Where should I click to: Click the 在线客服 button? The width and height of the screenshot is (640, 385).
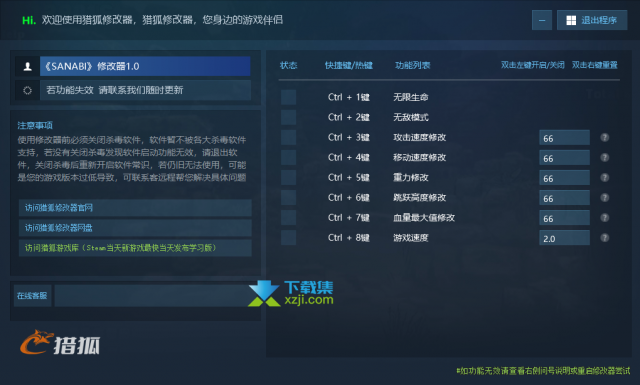pyautogui.click(x=32, y=296)
